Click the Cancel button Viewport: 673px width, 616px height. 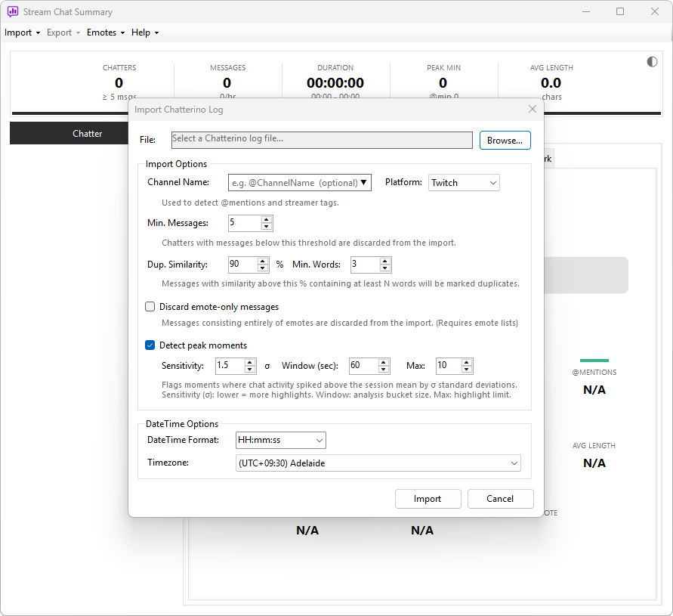click(x=500, y=499)
